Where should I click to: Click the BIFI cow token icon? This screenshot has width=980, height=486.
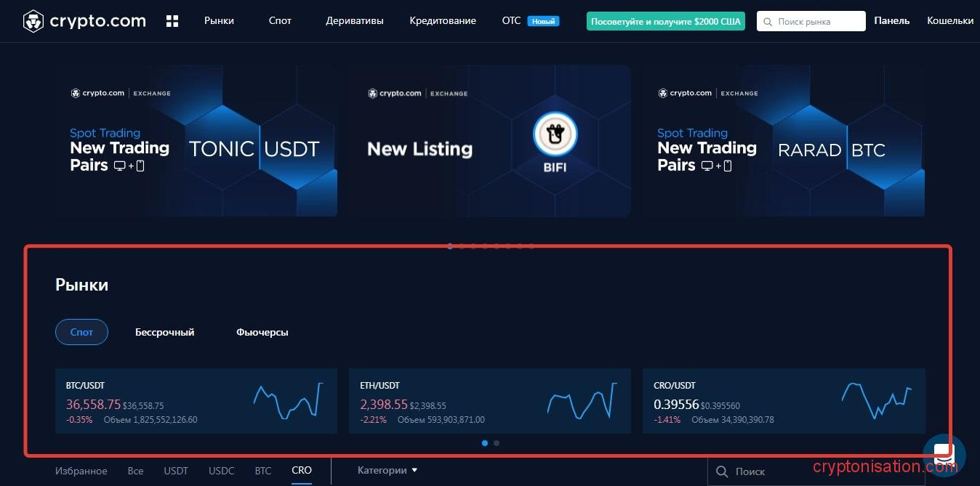click(x=555, y=135)
